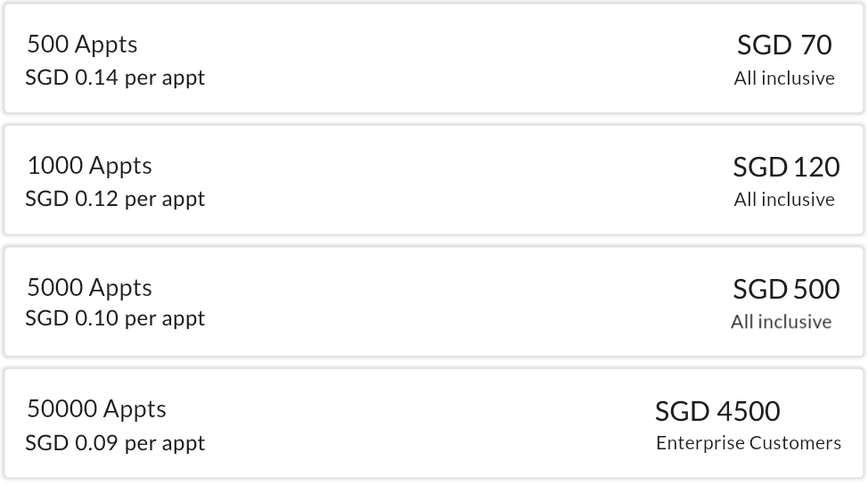Click the "SGD 4500" price
The image size is (868, 485).
click(x=717, y=411)
